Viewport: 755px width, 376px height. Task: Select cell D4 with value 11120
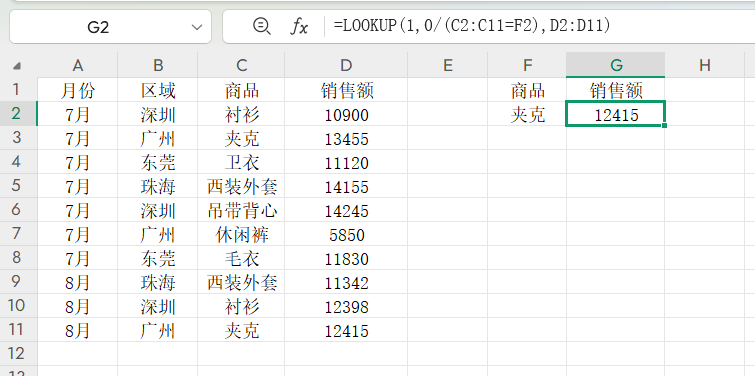[x=346, y=163]
